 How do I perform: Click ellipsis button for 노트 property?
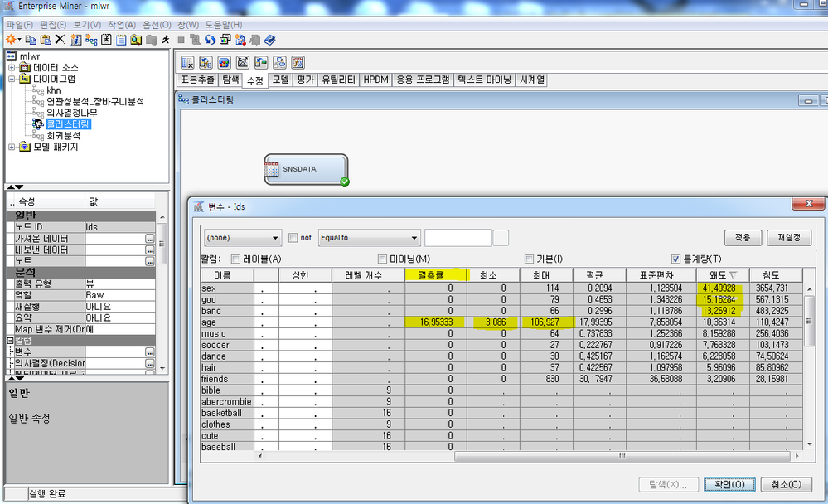point(150,261)
